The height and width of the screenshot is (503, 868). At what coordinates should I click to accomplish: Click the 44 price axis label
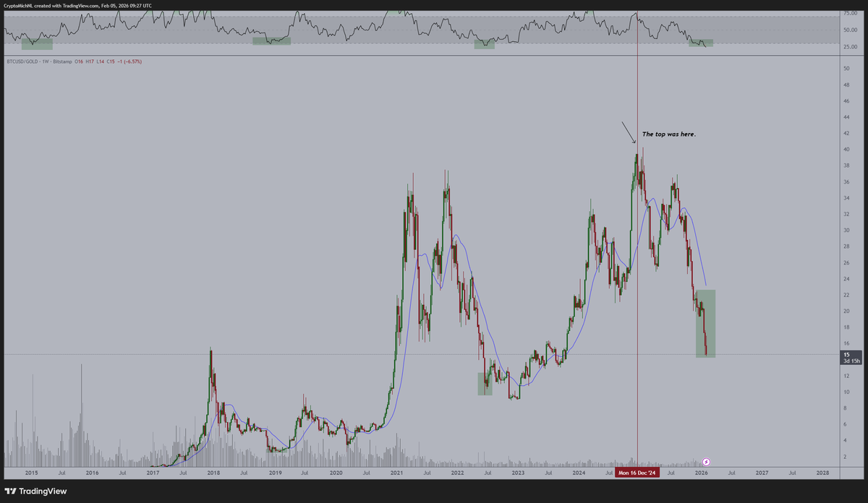[846, 117]
